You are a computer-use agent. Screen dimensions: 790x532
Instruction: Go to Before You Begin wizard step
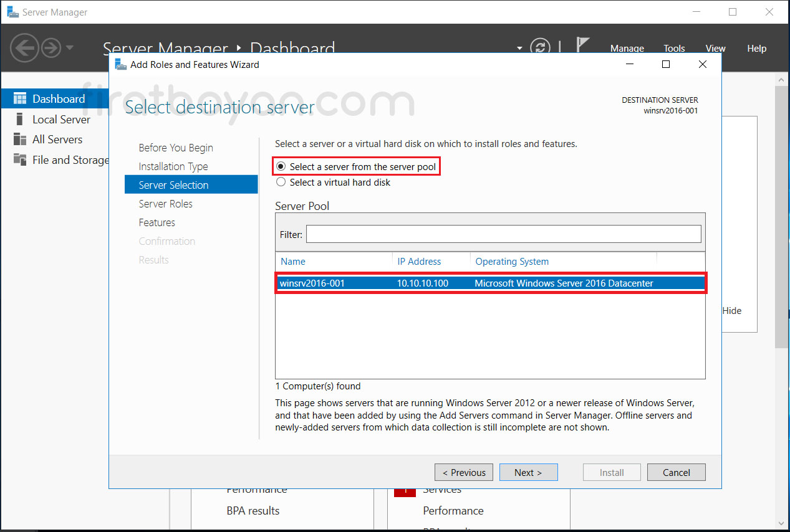[176, 148]
